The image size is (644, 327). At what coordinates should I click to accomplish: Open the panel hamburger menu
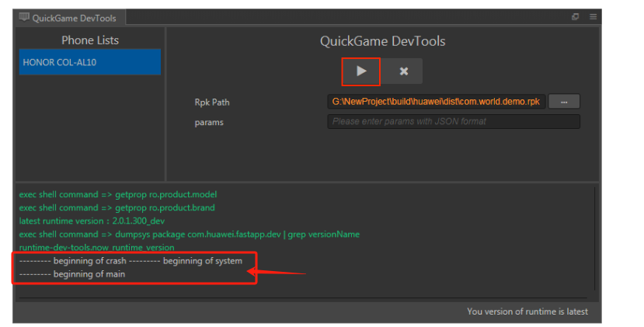point(593,17)
